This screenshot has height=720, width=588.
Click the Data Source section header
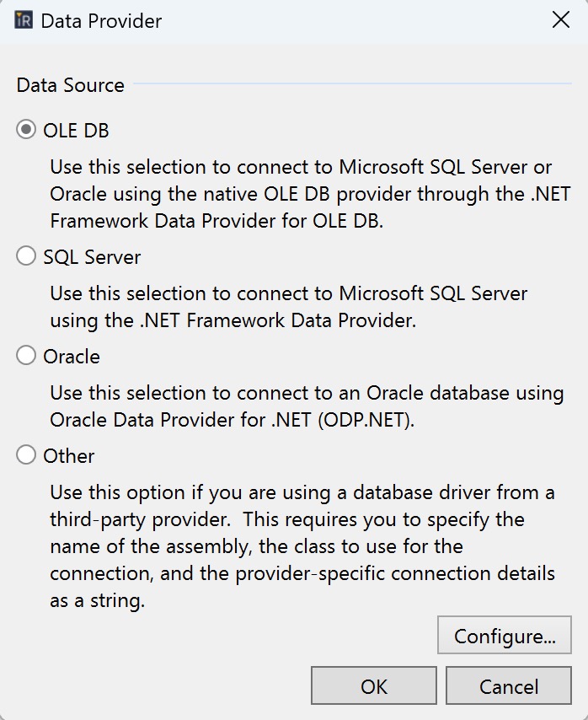coord(71,84)
